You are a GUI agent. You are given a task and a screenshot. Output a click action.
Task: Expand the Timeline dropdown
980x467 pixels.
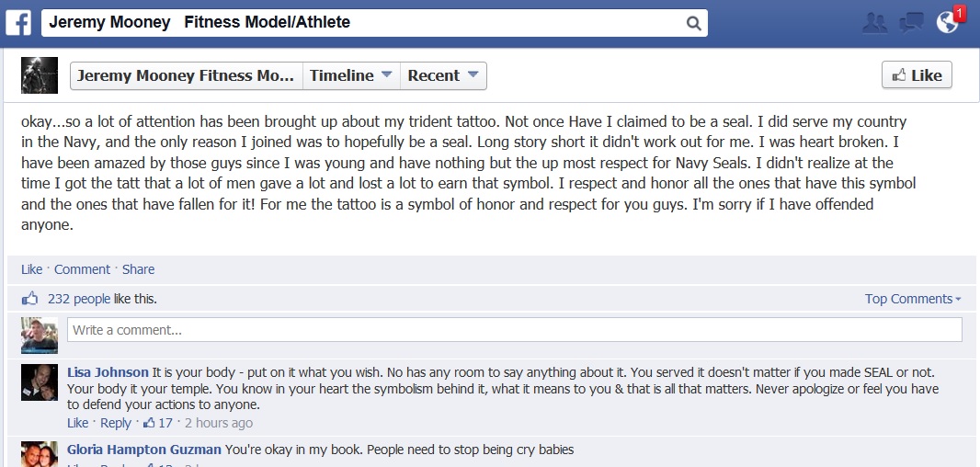(351, 75)
